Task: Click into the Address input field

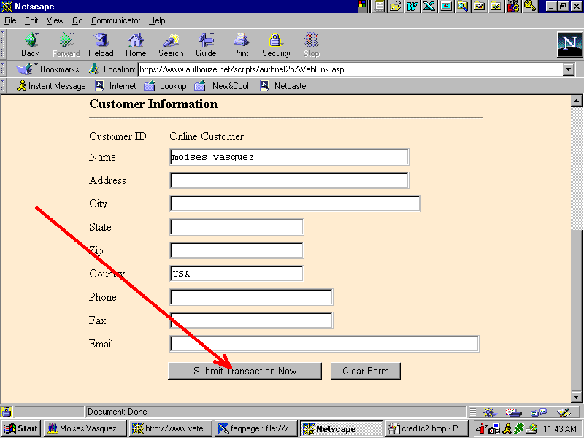Action: click(289, 180)
